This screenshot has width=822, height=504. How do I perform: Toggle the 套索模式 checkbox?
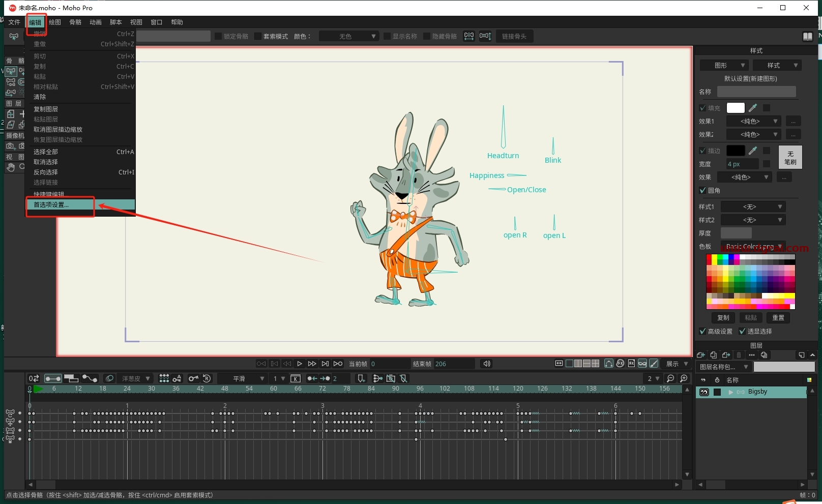click(258, 36)
